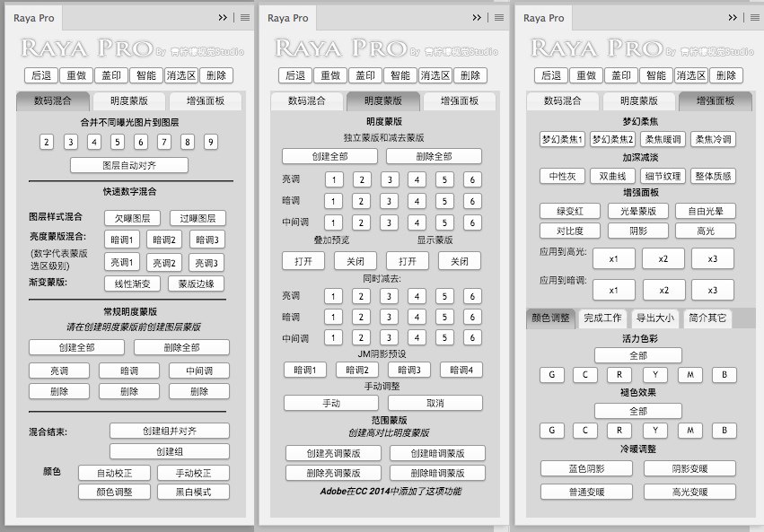Click 中性灰 dodge and burn button

(x=563, y=176)
